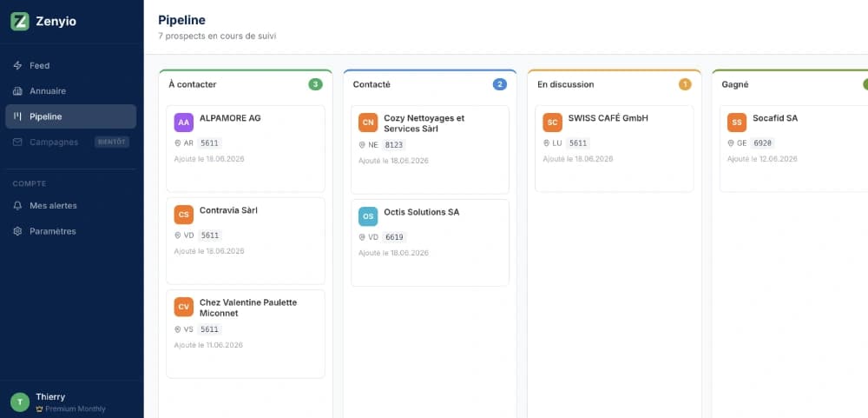Open Paramètres settings page
Viewport: 868px width, 418px height.
pyautogui.click(x=71, y=231)
